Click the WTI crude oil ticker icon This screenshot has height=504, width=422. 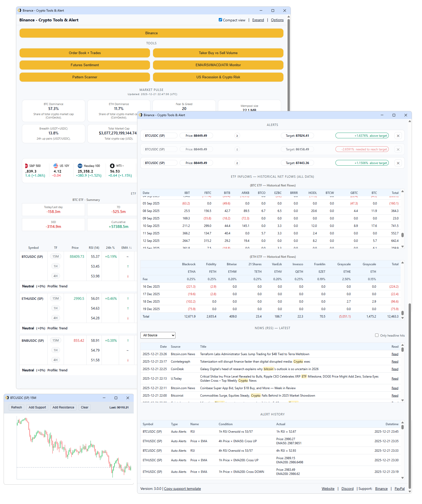(x=112, y=166)
